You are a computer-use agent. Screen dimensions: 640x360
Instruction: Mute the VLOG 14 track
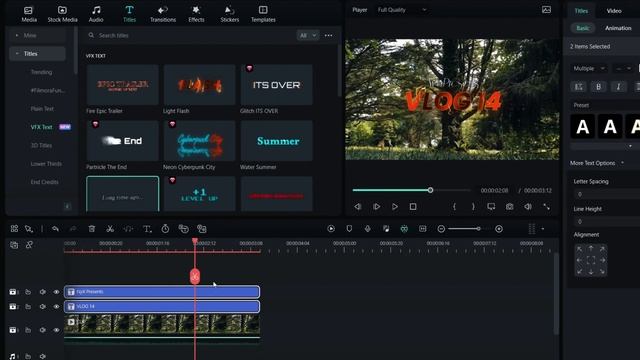click(x=42, y=307)
